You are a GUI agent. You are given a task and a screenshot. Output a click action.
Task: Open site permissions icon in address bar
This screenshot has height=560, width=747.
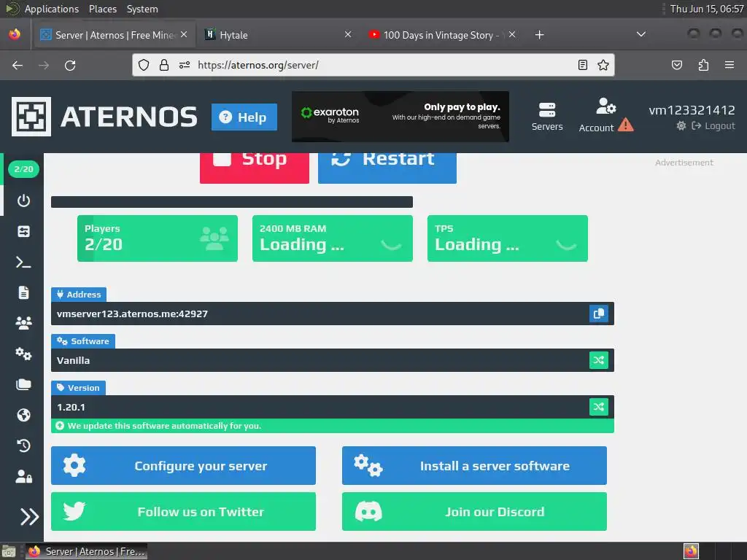[x=185, y=65]
